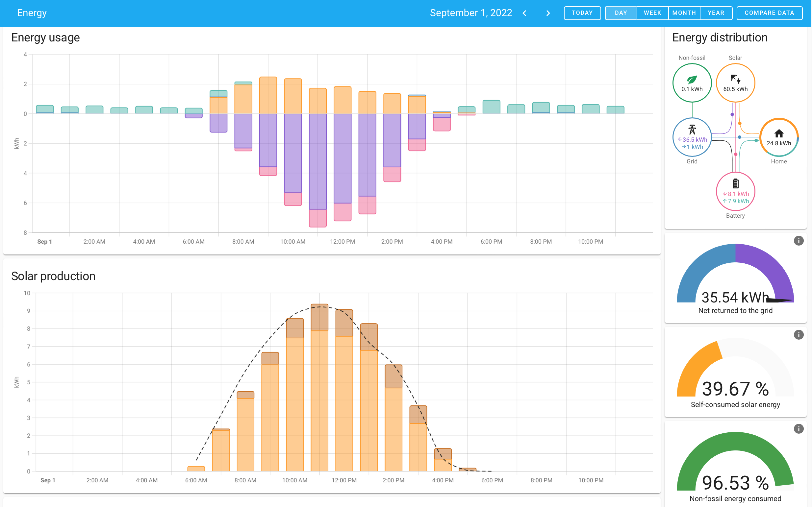Open info for Net returned to the grid
Image resolution: width=812 pixels, height=507 pixels.
799,241
